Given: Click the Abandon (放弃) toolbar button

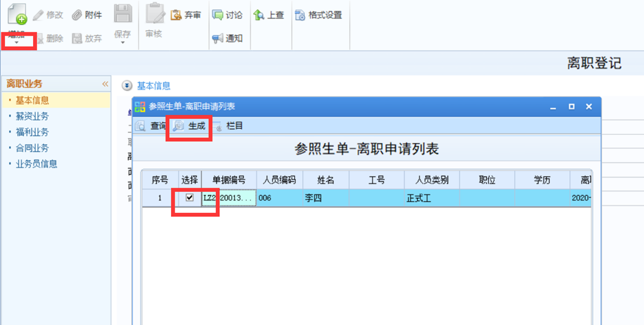Looking at the screenshot, I should click(87, 39).
